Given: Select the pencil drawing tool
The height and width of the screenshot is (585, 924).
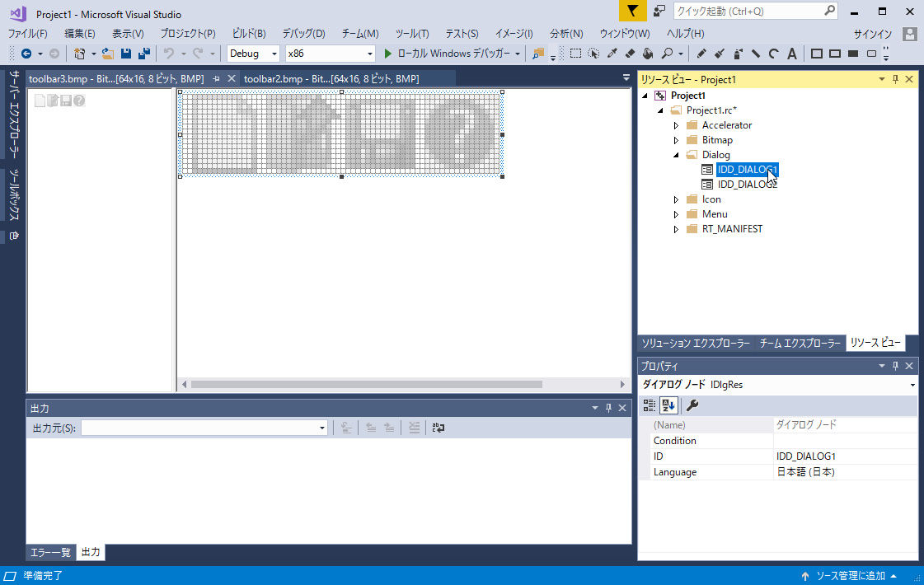Looking at the screenshot, I should coord(701,54).
